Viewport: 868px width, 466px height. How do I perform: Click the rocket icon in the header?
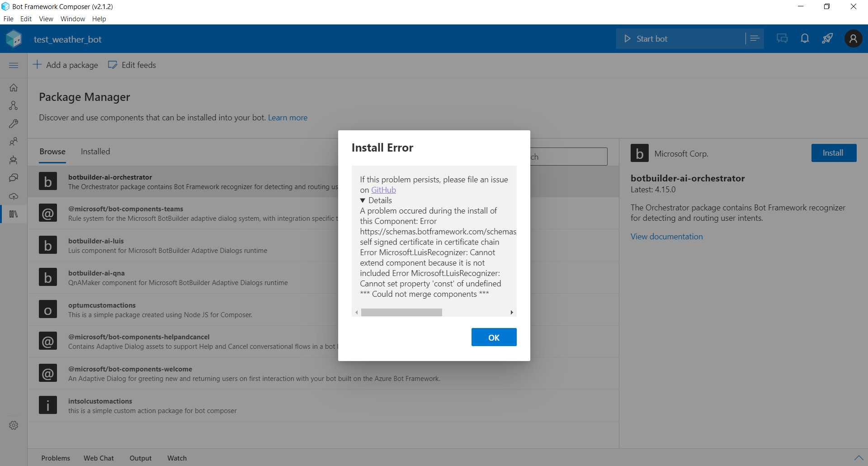point(827,38)
